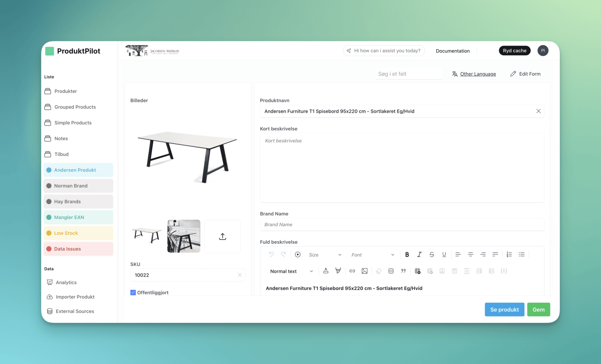Screen dimensions: 601x364
Task: Click the Kort beskrivelse text area
Action: pyautogui.click(x=402, y=168)
